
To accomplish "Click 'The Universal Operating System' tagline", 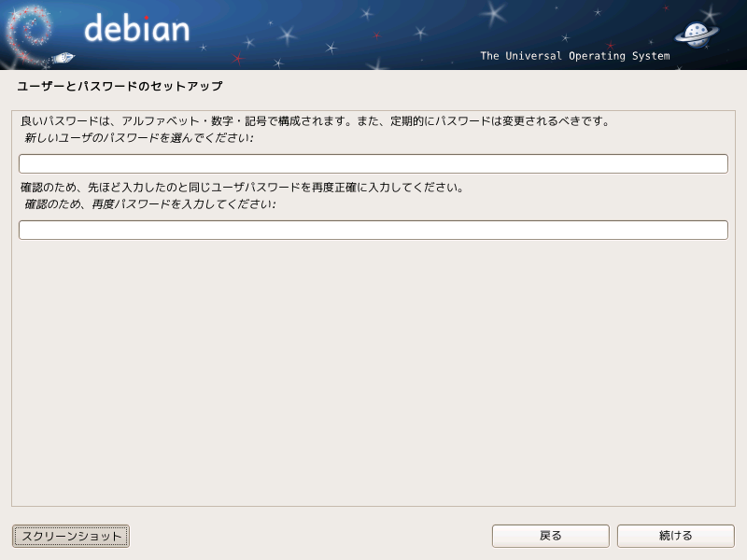I will 575,56.
